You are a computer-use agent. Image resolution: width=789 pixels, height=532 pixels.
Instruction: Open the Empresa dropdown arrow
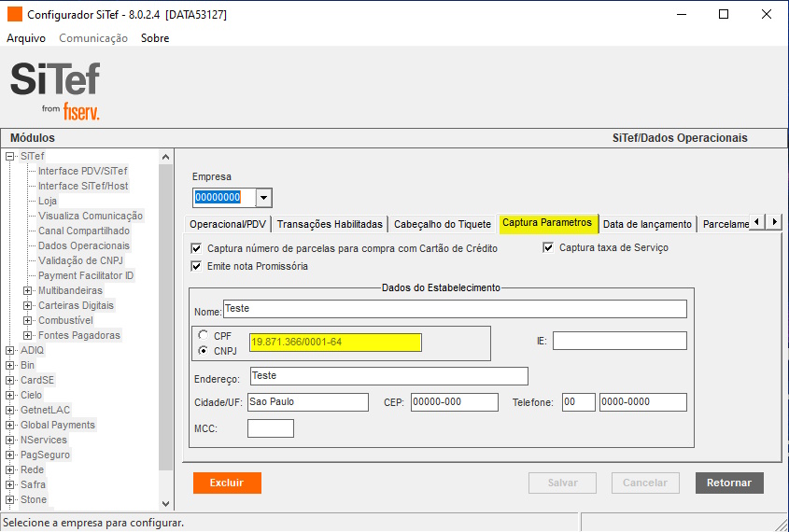[263, 198]
